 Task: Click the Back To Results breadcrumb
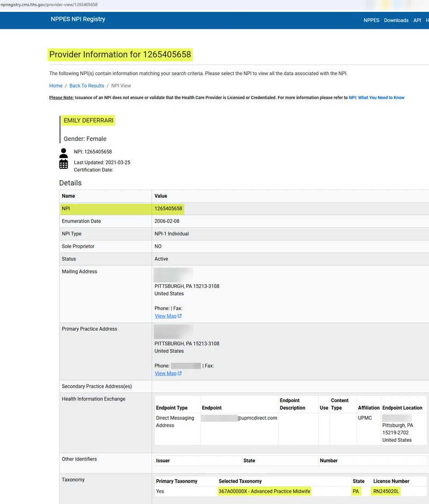tap(87, 86)
